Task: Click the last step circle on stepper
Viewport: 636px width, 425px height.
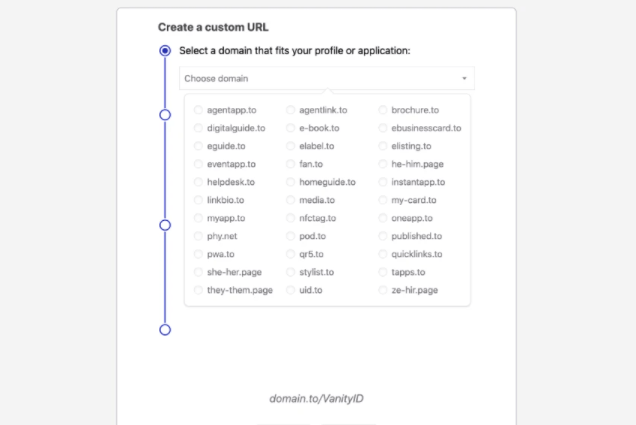Action: point(165,329)
